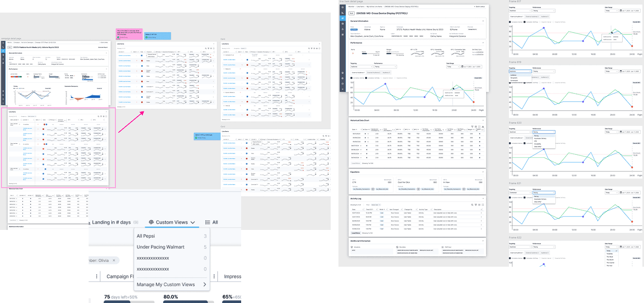Switch to Audience 3 tab on line item page
644x303 pixels.
click(386, 73)
